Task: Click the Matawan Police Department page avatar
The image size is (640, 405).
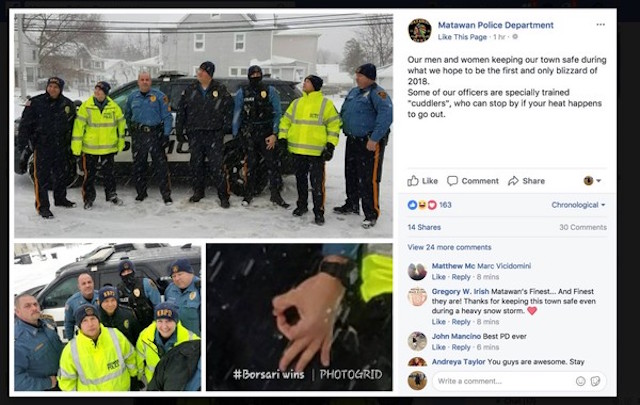Action: [420, 30]
